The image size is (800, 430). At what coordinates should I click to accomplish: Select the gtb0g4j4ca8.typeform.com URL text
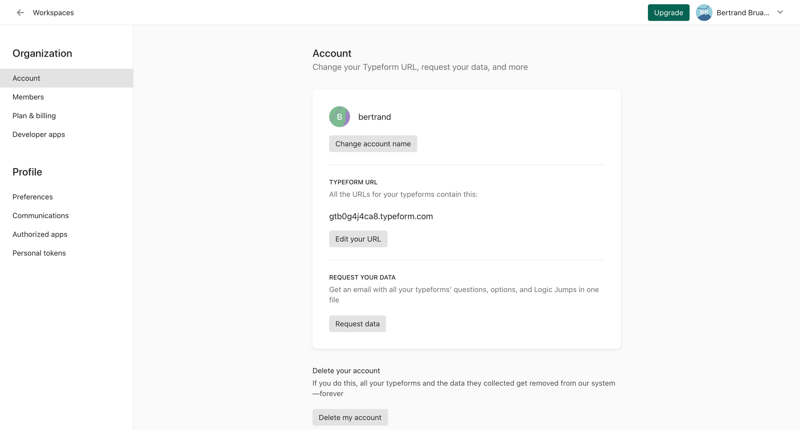pyautogui.click(x=381, y=216)
